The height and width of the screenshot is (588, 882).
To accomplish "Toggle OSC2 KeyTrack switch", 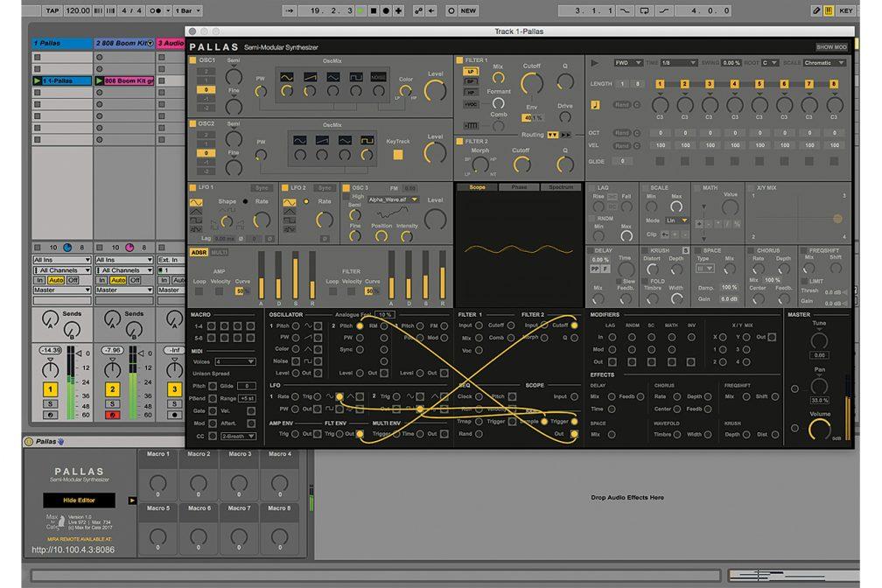I will pos(397,154).
